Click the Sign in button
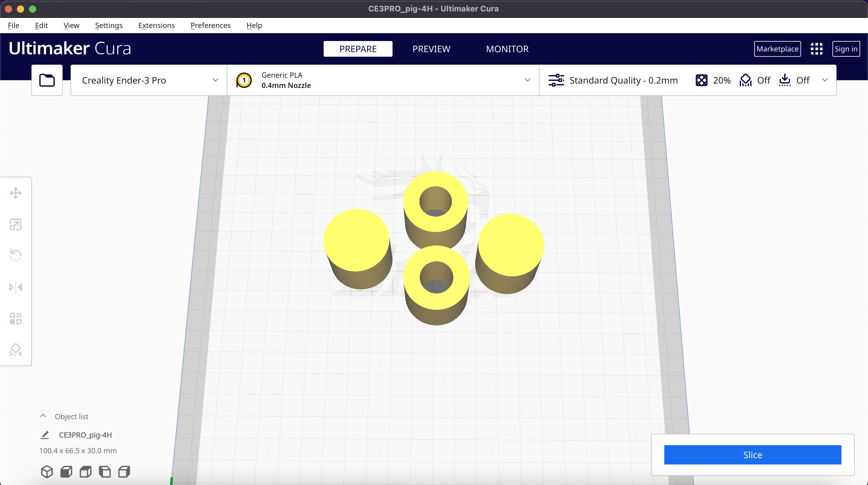 point(846,49)
